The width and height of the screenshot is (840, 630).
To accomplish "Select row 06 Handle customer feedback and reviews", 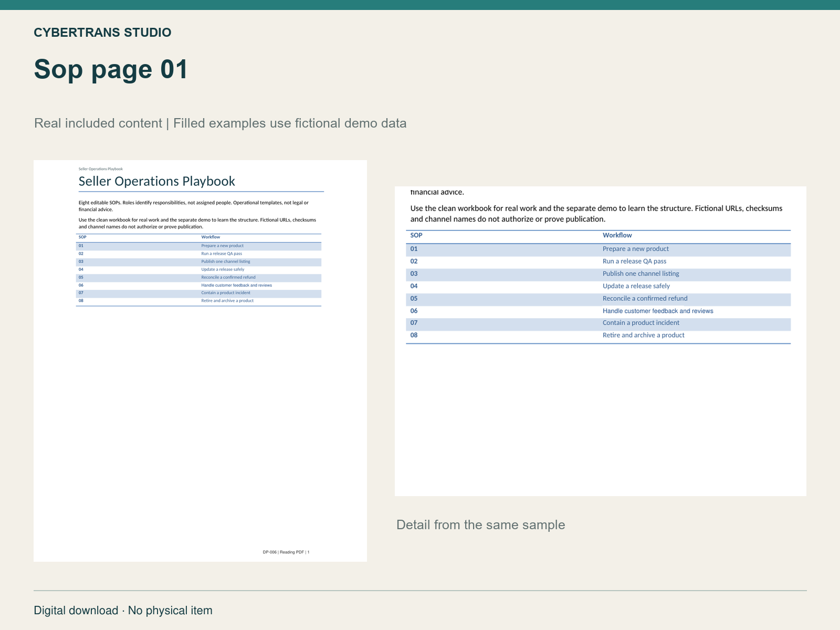I will [598, 311].
